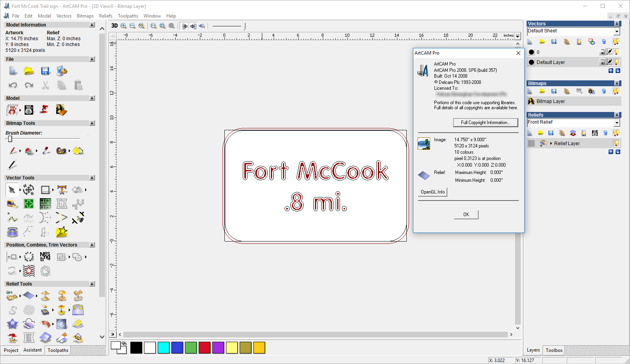This screenshot has height=364, width=630.
Task: Select the red color swatch
Action: coord(205,348)
